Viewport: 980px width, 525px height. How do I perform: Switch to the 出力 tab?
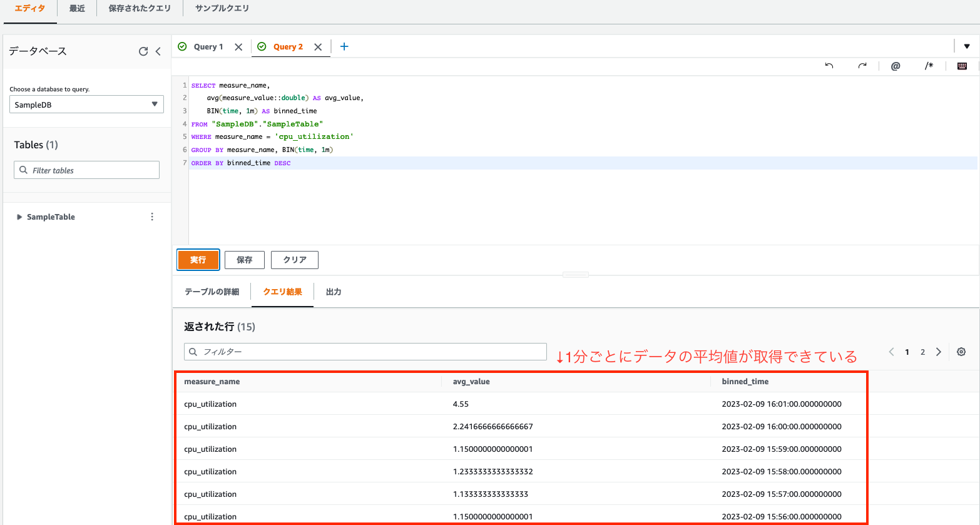pos(334,292)
